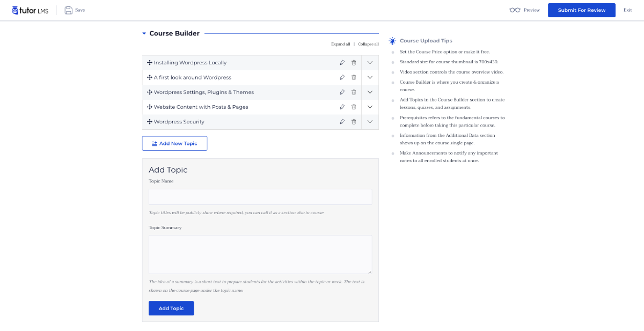Viewport: 644px width, 331px height.
Task: Select Wordpress Settings, Plugins & Themes title
Action: tap(204, 92)
